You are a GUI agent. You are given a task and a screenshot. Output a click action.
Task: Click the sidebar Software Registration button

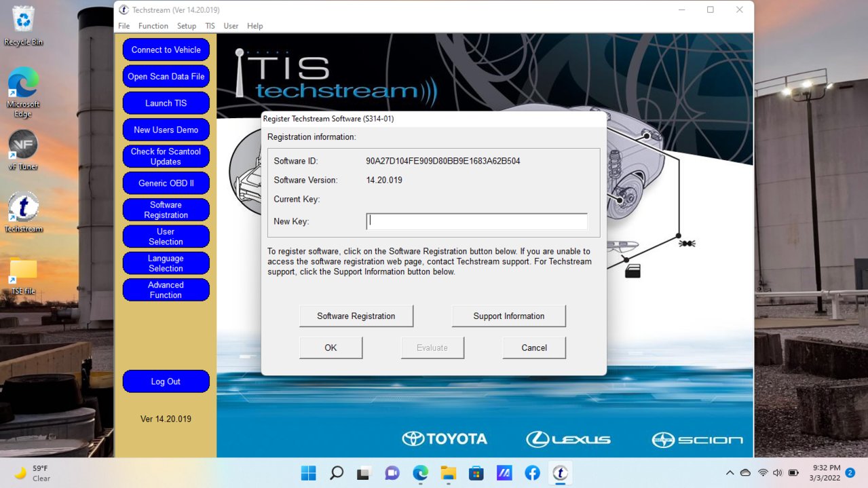pos(166,210)
